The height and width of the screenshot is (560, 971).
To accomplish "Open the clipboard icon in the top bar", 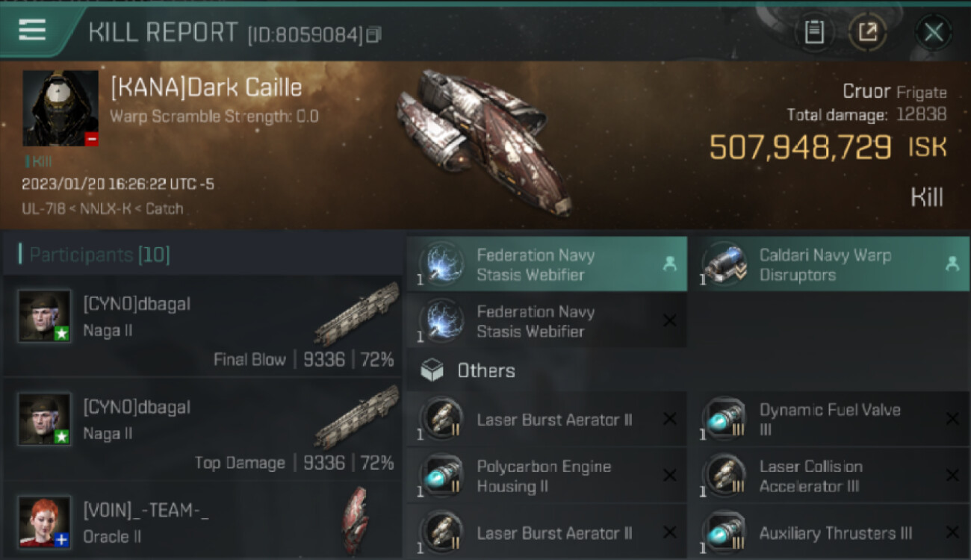I will click(814, 32).
